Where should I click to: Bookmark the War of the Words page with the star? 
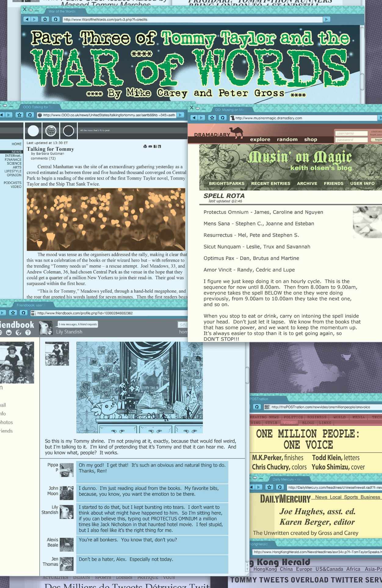click(45, 20)
